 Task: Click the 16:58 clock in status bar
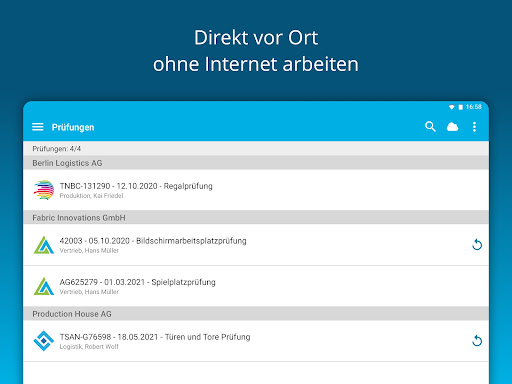pyautogui.click(x=474, y=107)
